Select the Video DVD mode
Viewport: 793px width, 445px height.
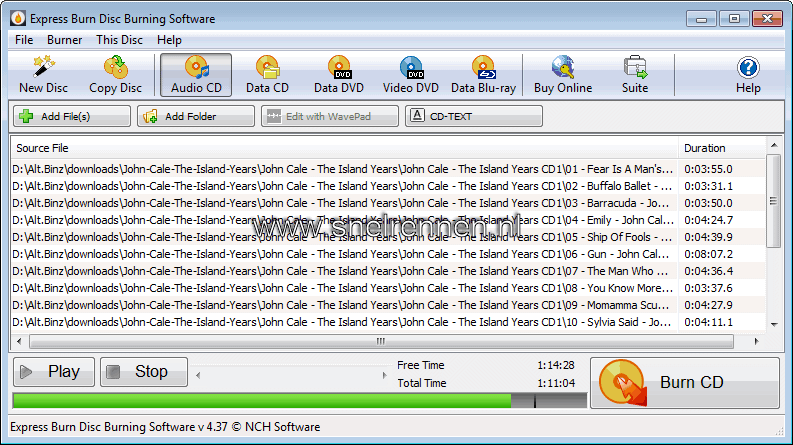point(411,75)
